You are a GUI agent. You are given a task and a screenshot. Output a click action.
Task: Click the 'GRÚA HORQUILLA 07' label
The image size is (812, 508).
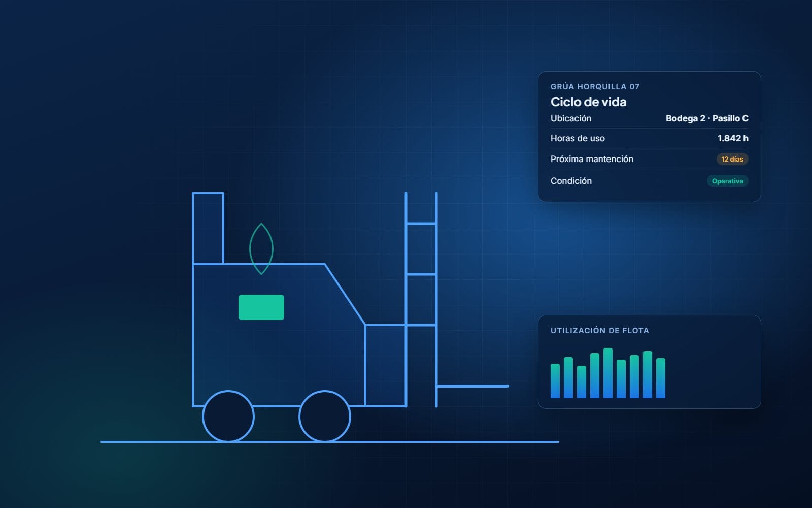click(595, 87)
